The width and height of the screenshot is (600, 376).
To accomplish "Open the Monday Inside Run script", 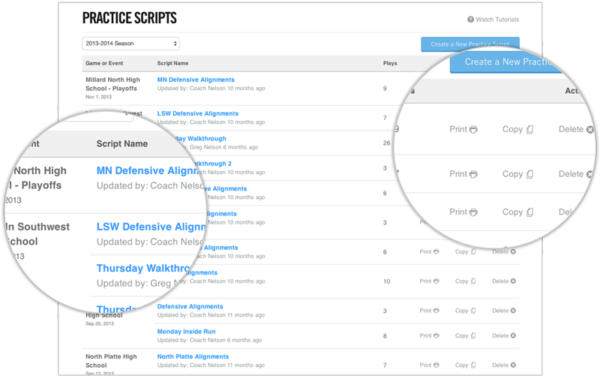I will (x=186, y=332).
